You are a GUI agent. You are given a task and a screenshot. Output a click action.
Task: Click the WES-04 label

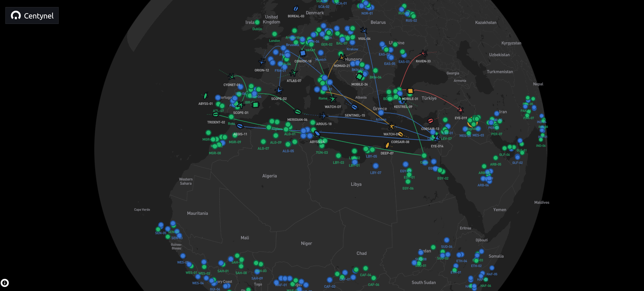click(198, 283)
